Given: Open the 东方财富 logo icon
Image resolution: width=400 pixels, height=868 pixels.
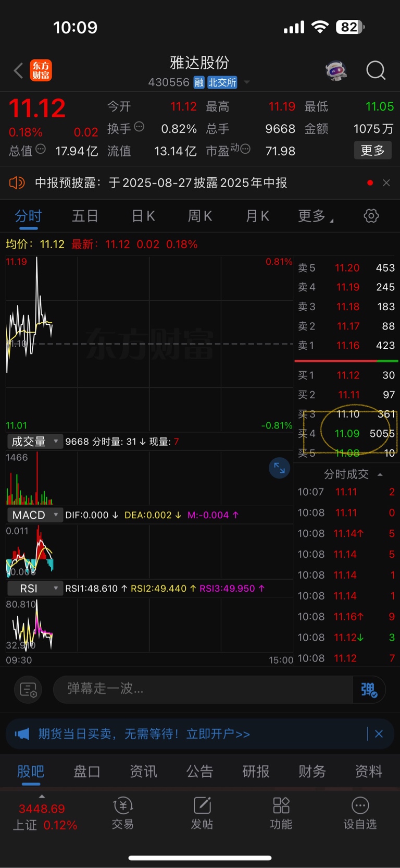Looking at the screenshot, I should tap(41, 70).
